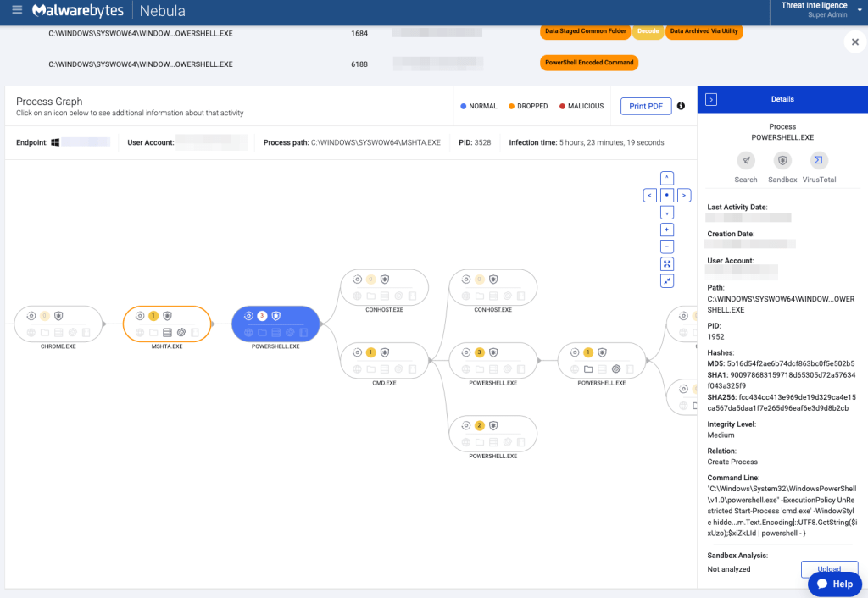Image resolution: width=868 pixels, height=598 pixels.
Task: Click the SHA1 hash value in Details
Action: coord(782,380)
